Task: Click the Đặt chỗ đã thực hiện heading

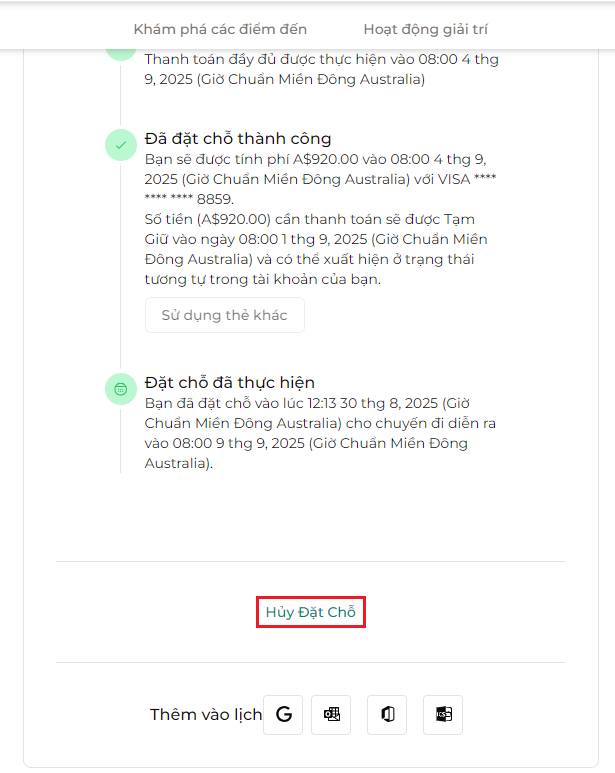Action: pyautogui.click(x=230, y=383)
